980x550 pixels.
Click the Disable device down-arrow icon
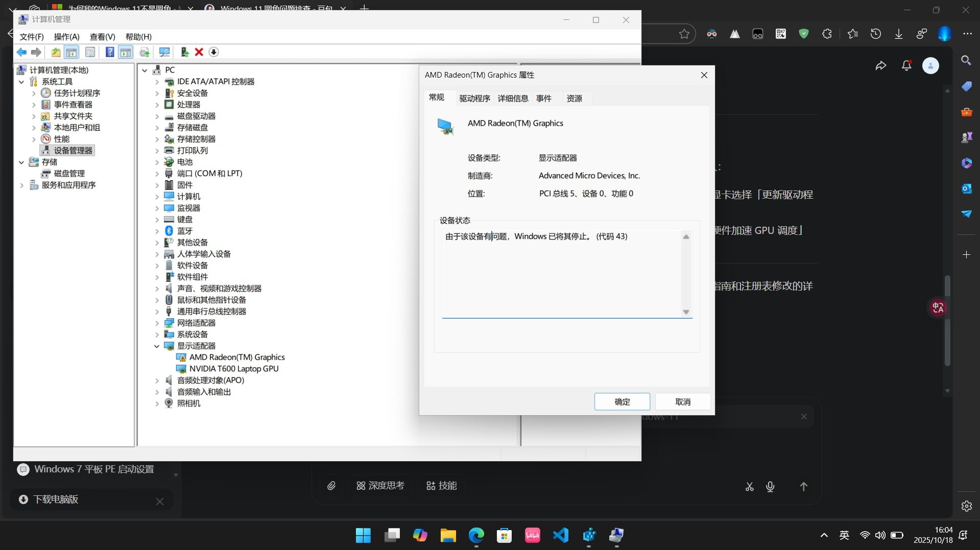point(213,52)
